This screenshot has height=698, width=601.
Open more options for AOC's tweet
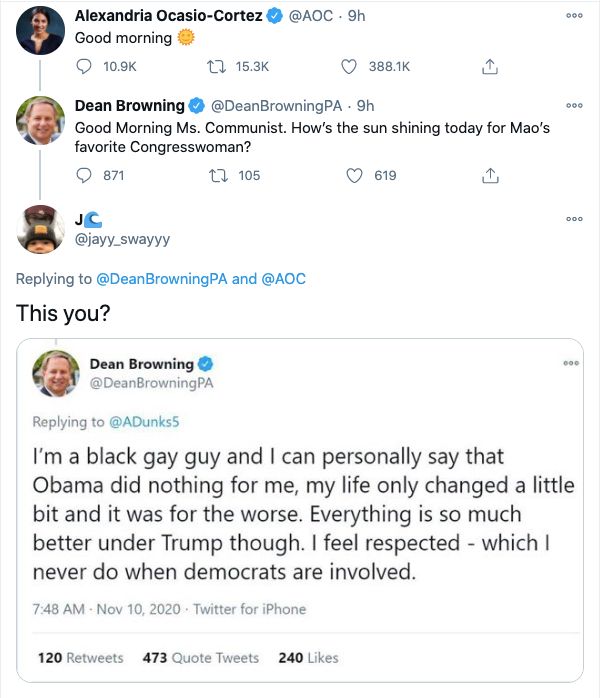pos(573,17)
